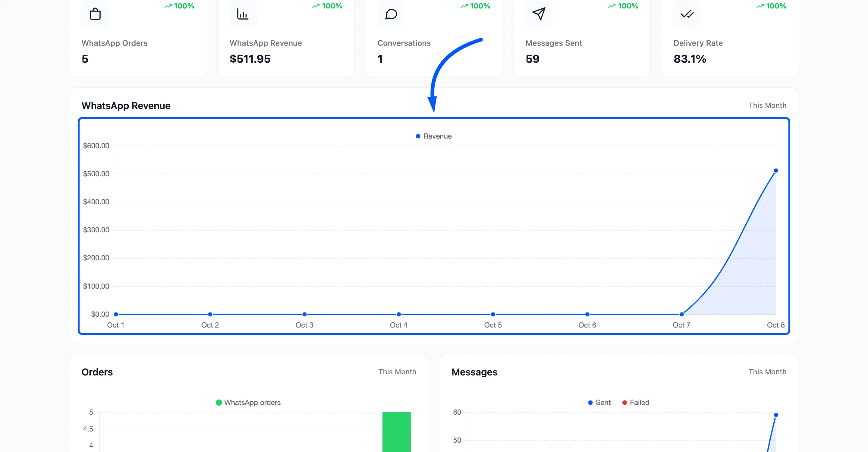Click the paper plane icon on Messages Sent card
This screenshot has width=868, height=452.
pyautogui.click(x=539, y=14)
